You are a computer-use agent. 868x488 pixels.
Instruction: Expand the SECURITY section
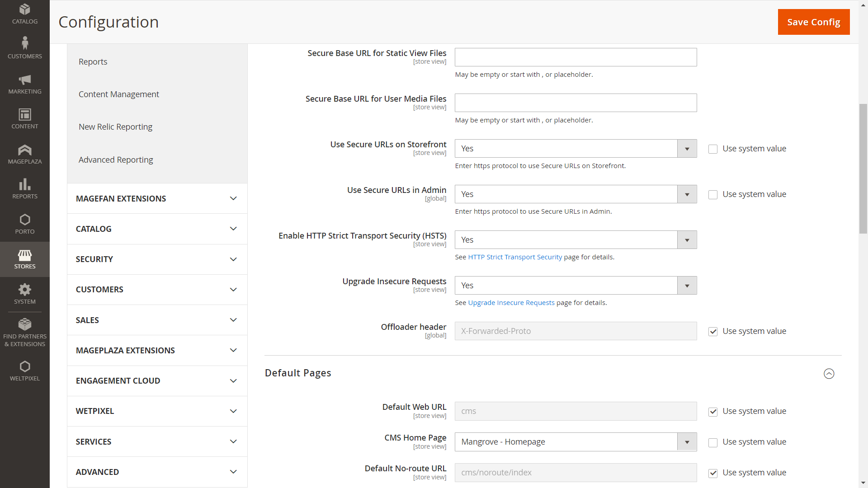tap(157, 259)
